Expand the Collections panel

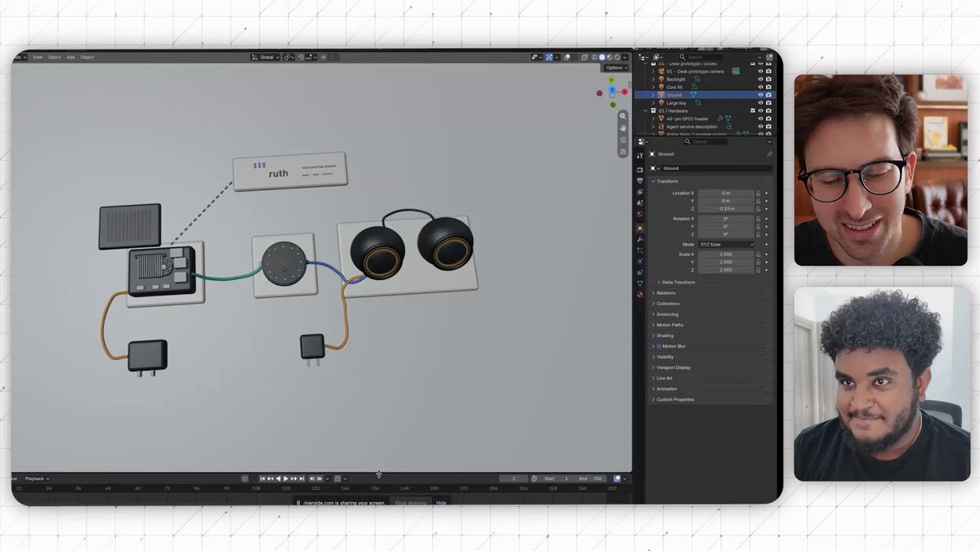click(668, 303)
